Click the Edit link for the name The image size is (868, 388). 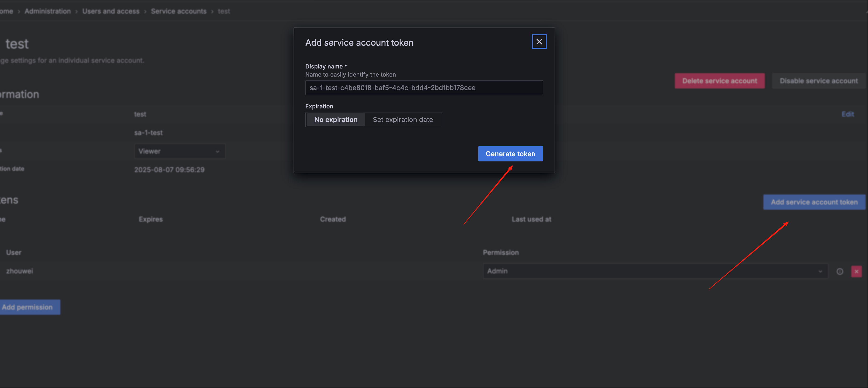click(848, 114)
